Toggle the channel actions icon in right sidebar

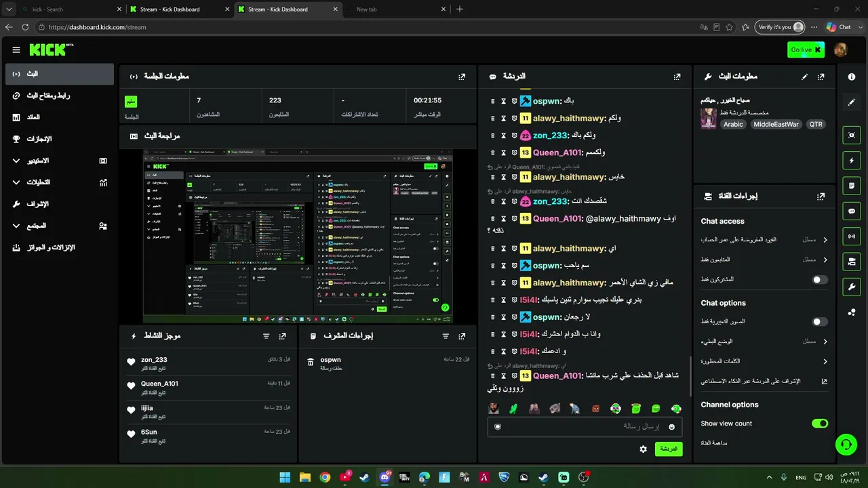coord(852,261)
